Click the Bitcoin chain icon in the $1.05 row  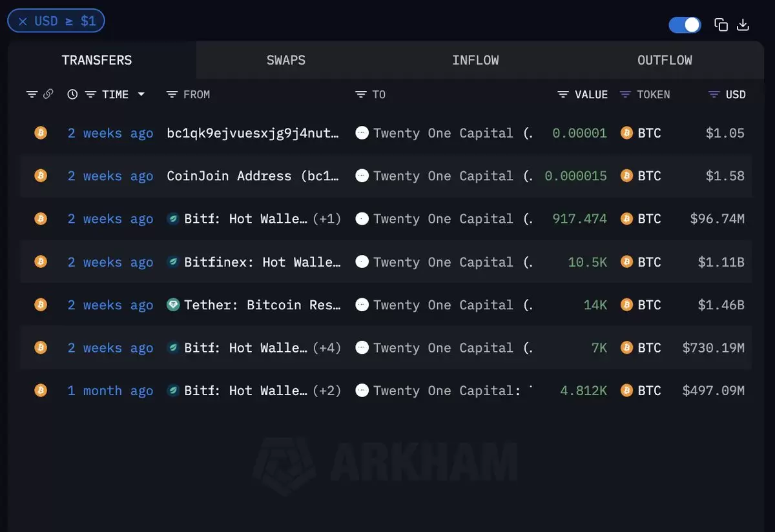[41, 133]
